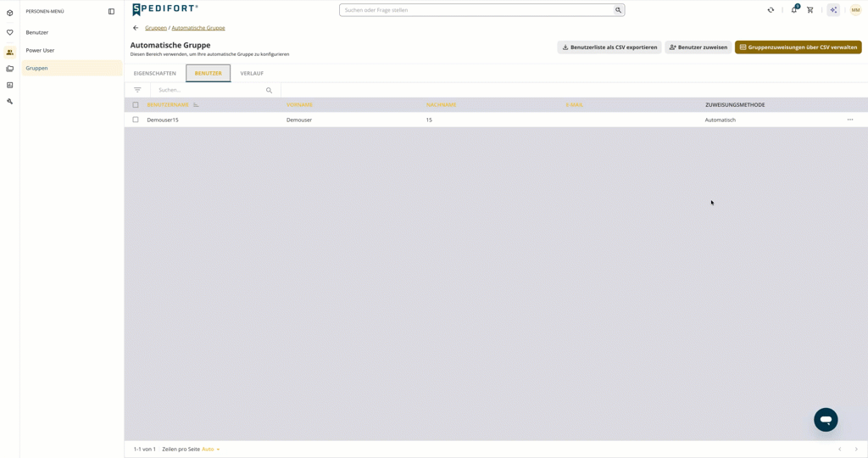This screenshot has width=868, height=458.
Task: Open the chat bubble widget
Action: point(826,420)
